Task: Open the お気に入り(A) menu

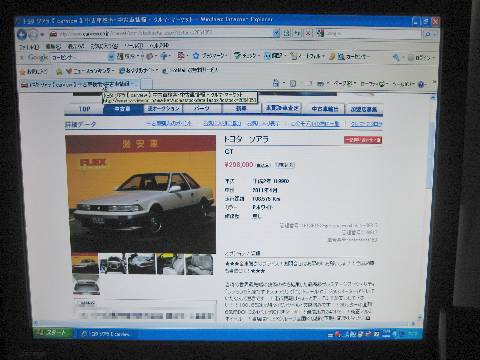Action: pos(104,46)
